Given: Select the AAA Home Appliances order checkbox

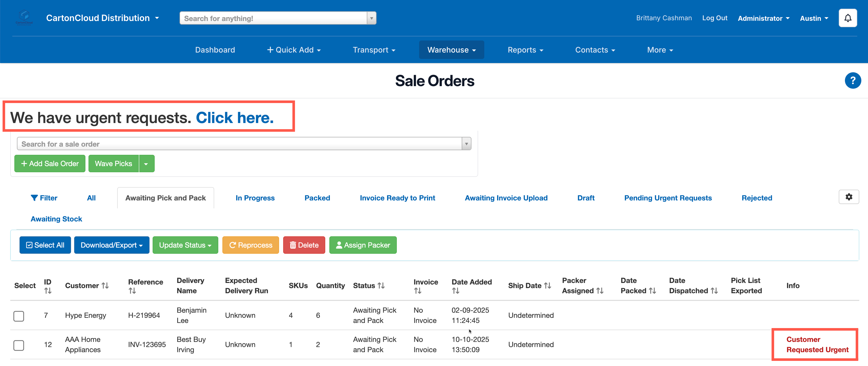Looking at the screenshot, I should point(19,345).
